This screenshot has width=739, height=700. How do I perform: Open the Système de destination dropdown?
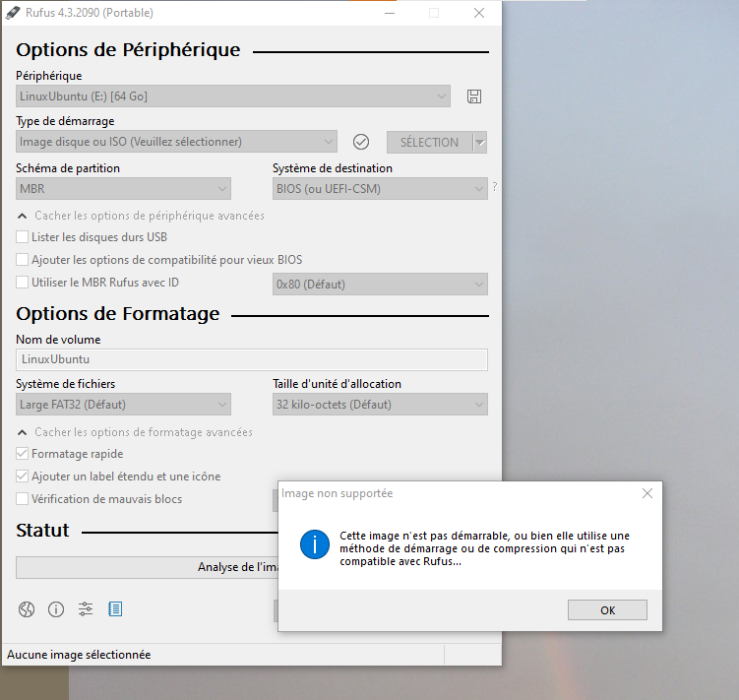point(380,189)
